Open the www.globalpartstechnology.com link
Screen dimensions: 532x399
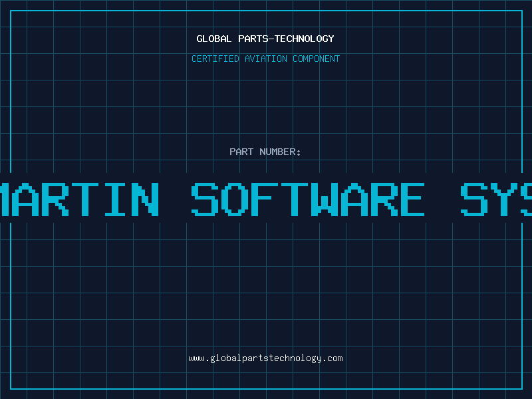(265, 358)
